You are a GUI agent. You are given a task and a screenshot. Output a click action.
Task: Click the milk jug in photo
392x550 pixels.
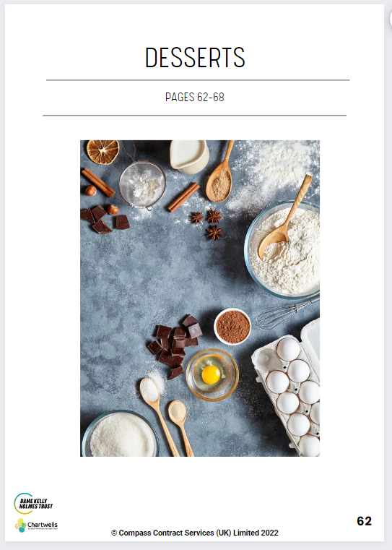point(190,155)
